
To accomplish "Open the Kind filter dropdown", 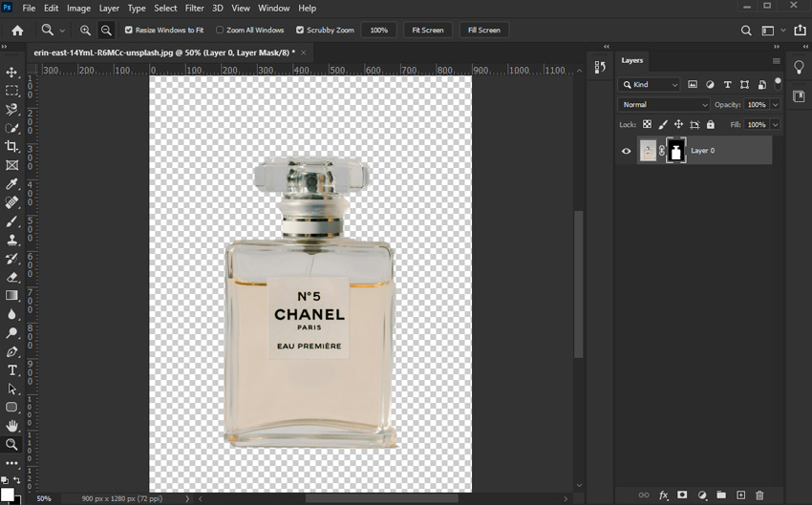I will [650, 84].
